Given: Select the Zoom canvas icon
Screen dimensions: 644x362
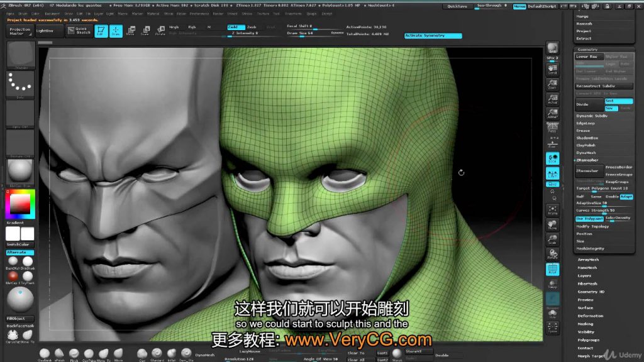Looking at the screenshot, I should pos(552,85).
